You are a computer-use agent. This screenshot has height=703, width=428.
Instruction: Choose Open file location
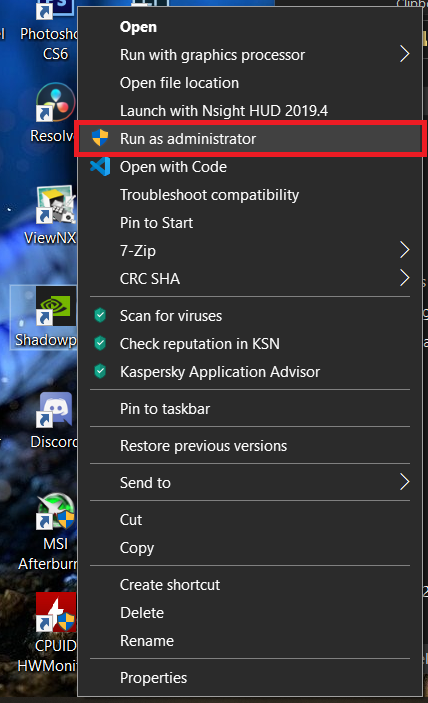pyautogui.click(x=250, y=83)
